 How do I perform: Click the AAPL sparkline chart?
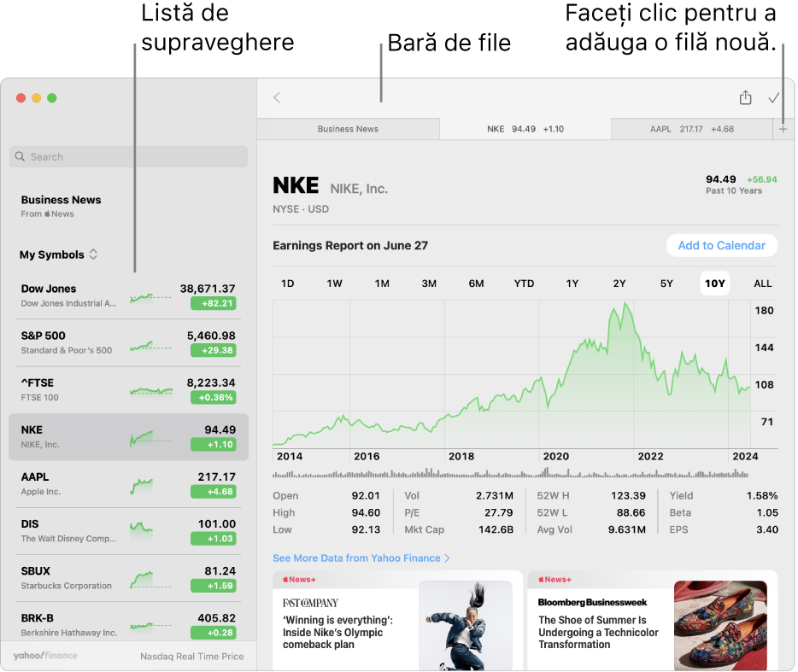pos(142,486)
